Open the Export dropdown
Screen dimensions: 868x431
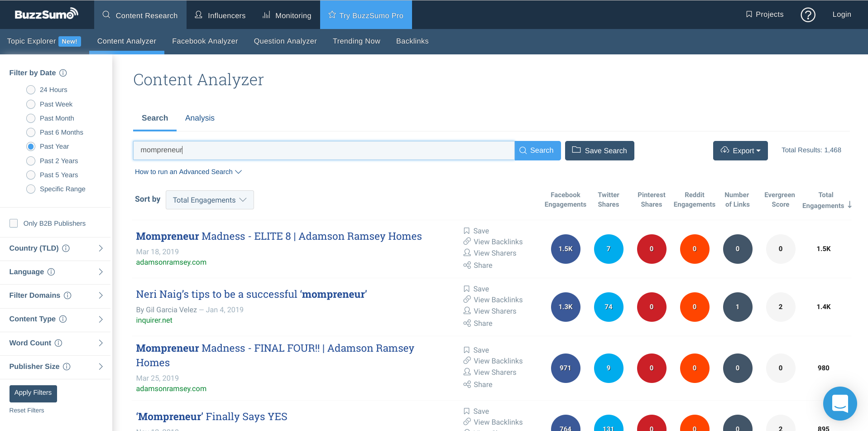[x=740, y=150]
